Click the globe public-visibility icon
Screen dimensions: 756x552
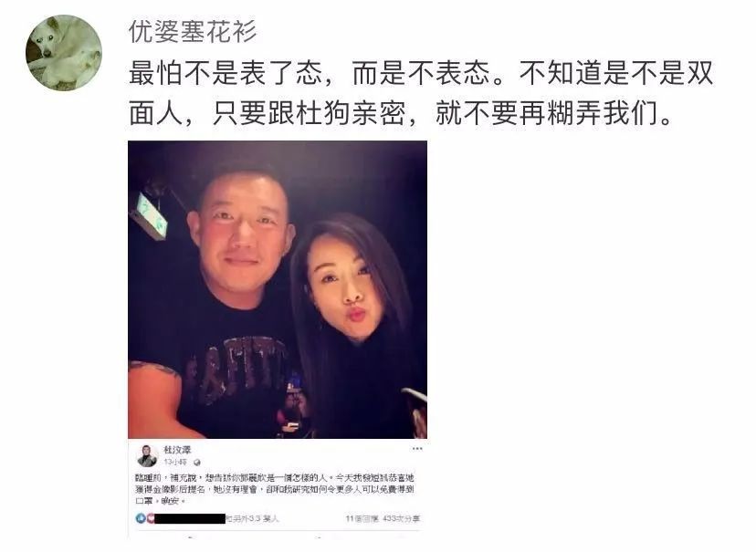pos(196,463)
